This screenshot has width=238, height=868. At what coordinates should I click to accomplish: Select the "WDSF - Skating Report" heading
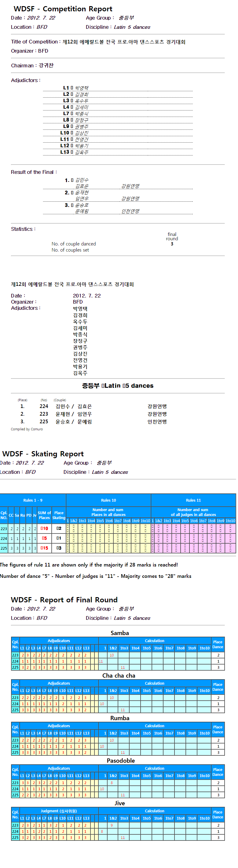pyautogui.click(x=43, y=454)
